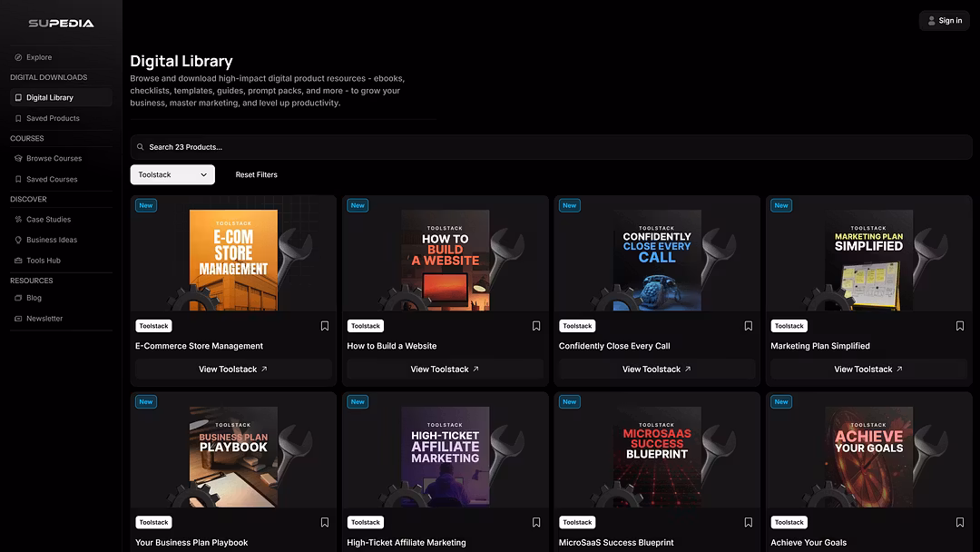Open 'E-Commerce Store Management' title
The width and height of the screenshot is (980, 552).
coord(200,346)
